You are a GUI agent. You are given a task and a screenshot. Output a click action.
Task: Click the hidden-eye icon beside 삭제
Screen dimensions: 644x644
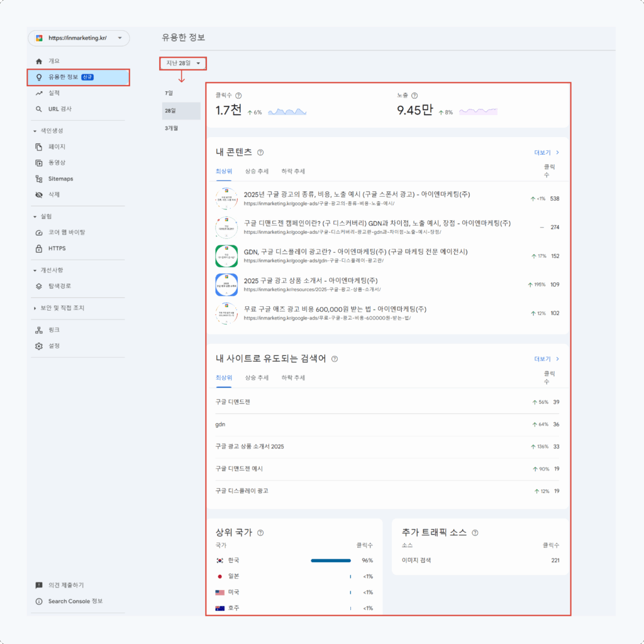click(39, 195)
